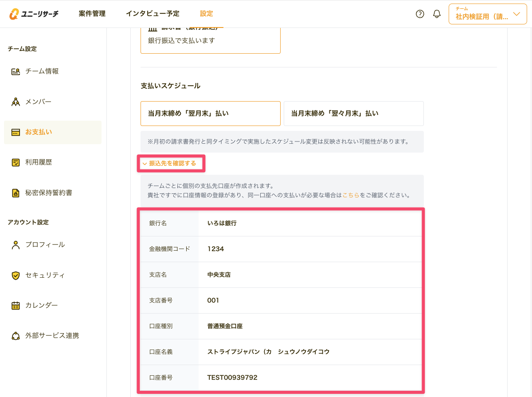Click the メンバー sidebar icon

16,102
